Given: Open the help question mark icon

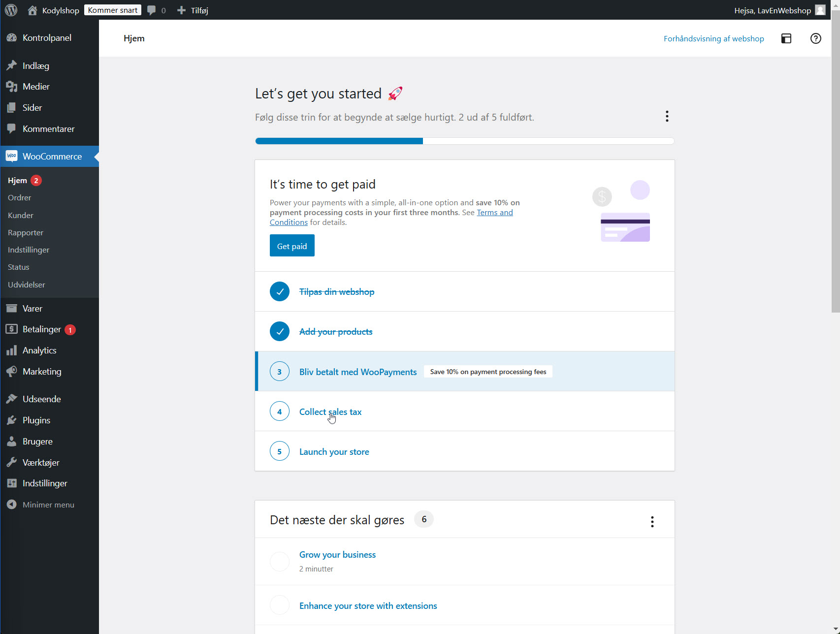Looking at the screenshot, I should coord(815,38).
